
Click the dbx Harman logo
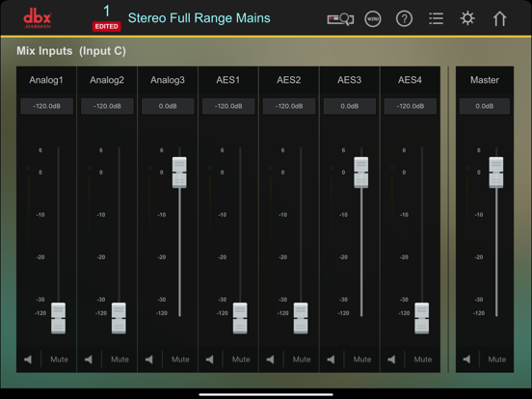tap(38, 18)
